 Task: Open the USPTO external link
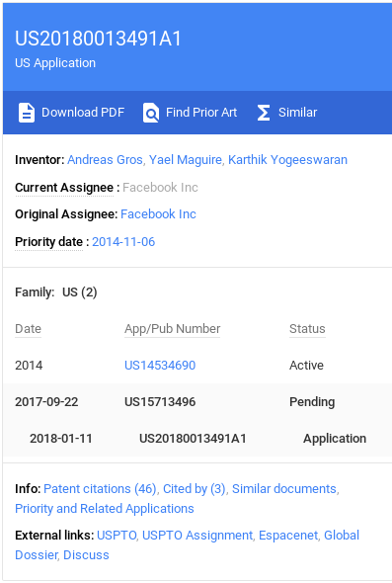tap(117, 536)
